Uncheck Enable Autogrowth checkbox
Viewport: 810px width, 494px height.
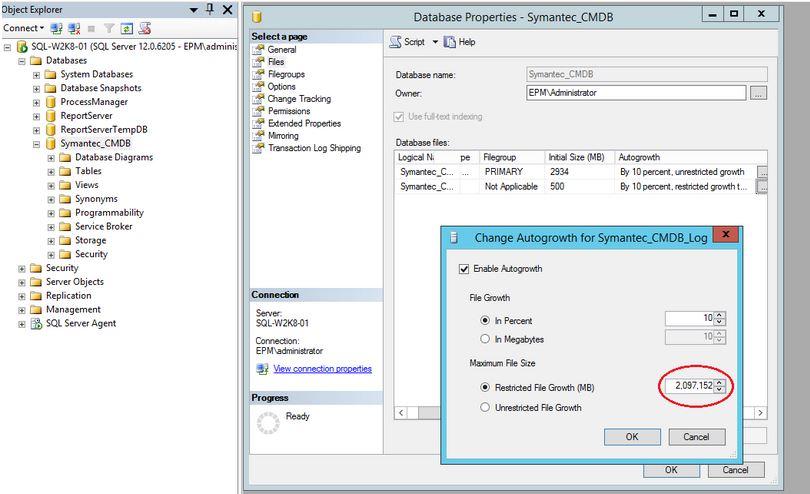coord(463,269)
